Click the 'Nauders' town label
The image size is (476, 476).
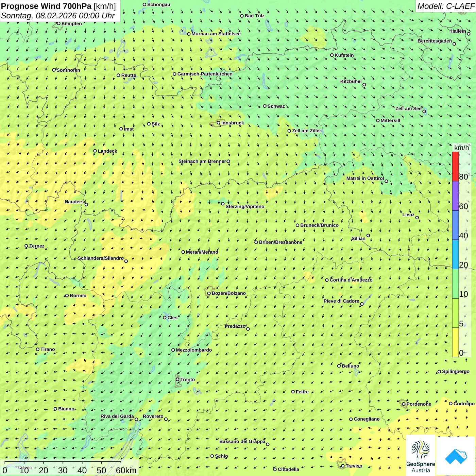[74, 202]
